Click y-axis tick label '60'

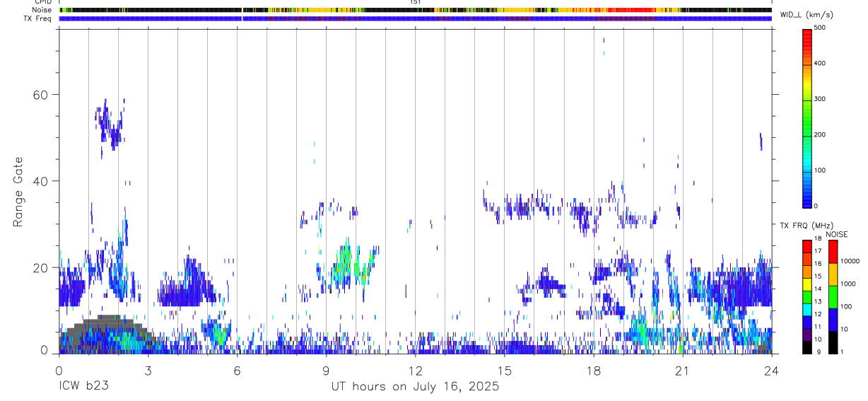pos(41,95)
